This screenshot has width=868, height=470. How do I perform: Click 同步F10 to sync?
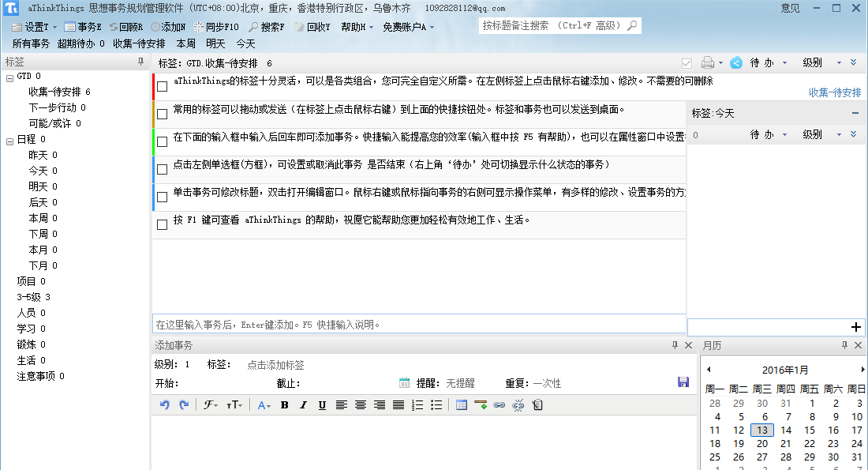click(x=216, y=27)
